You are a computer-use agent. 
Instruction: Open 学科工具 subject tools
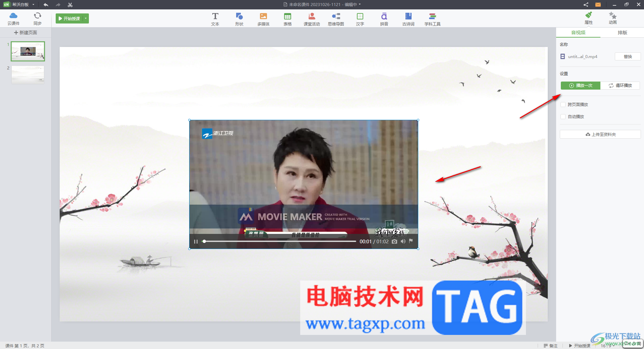tap(432, 19)
